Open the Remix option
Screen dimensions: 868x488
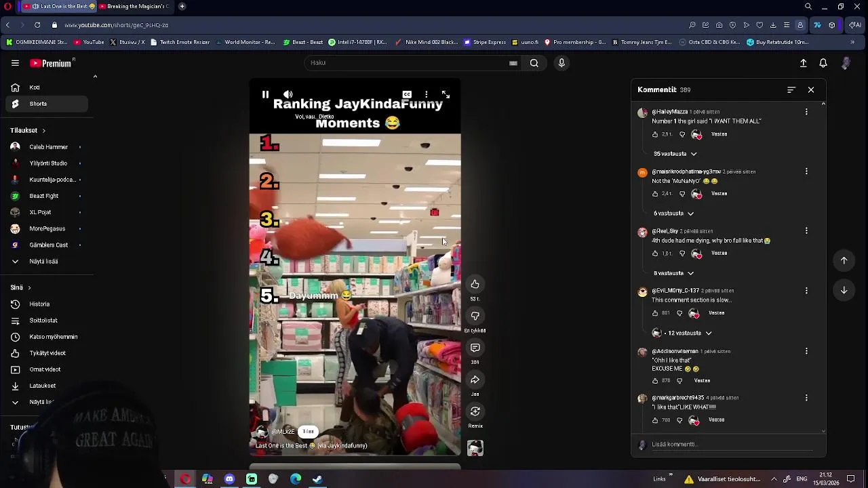(475, 411)
